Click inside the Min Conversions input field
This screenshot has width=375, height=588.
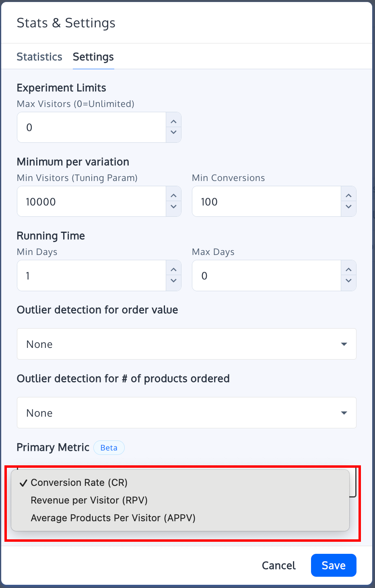[x=262, y=201]
